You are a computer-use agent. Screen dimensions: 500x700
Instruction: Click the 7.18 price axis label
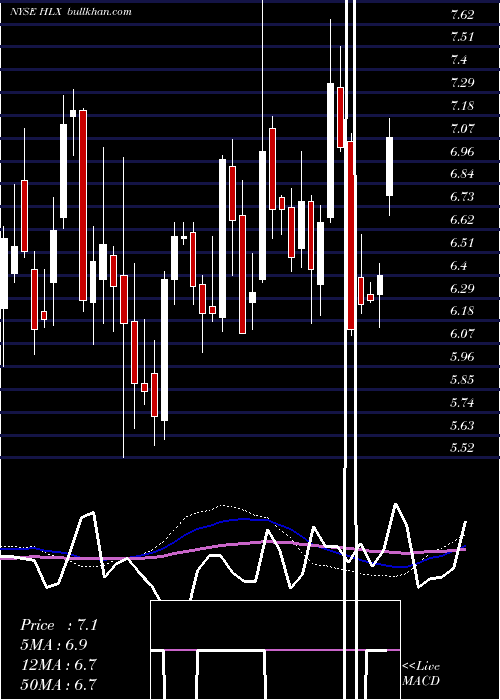click(462, 106)
